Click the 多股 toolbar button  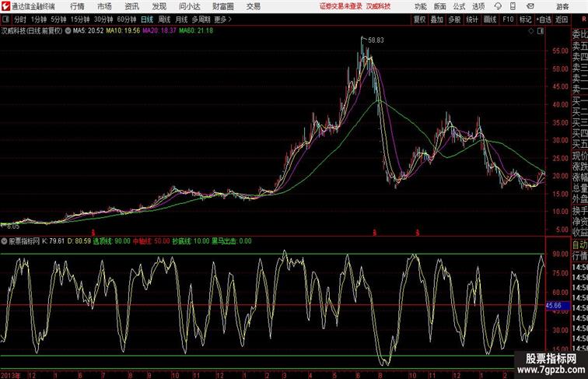(454, 19)
